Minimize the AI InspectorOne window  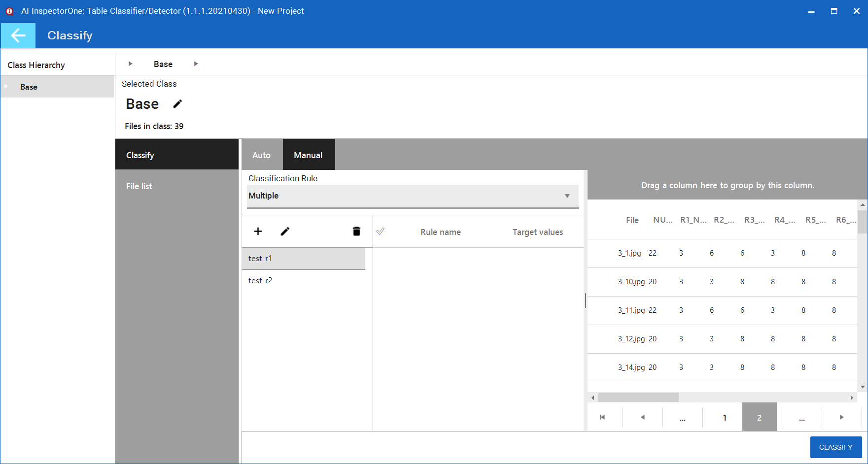click(x=811, y=11)
